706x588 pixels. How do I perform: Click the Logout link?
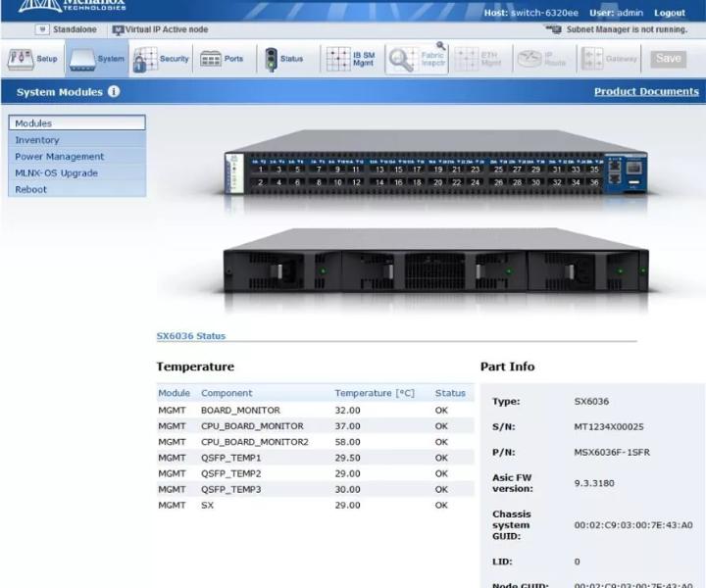point(670,13)
